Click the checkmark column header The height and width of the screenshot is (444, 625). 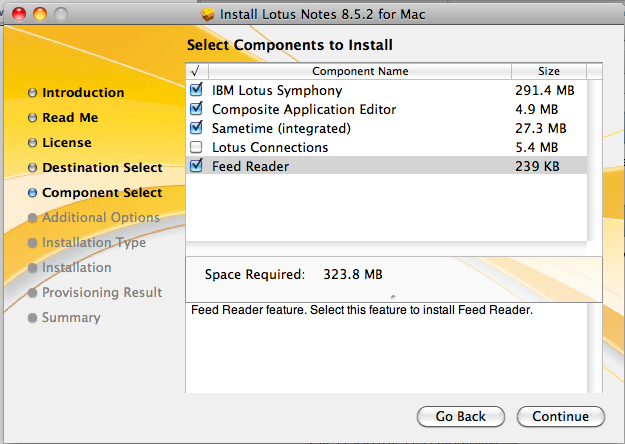[x=197, y=71]
